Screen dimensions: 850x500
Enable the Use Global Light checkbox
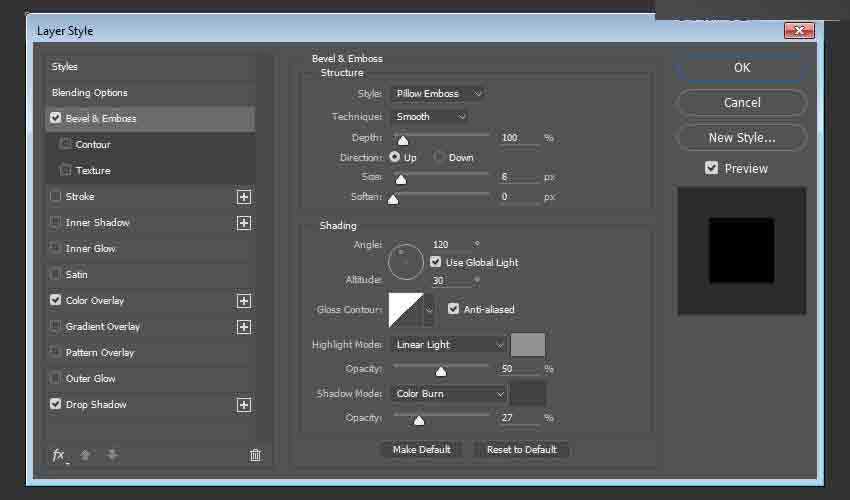tap(436, 262)
